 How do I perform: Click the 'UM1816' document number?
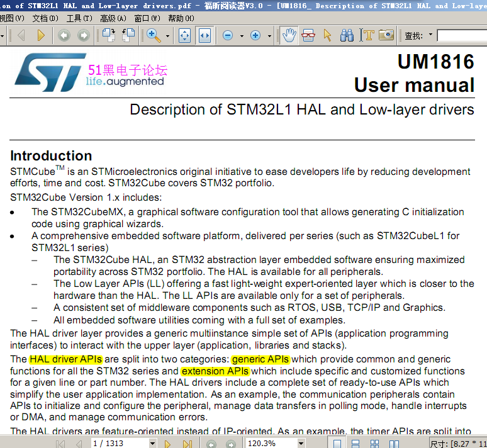(x=436, y=62)
